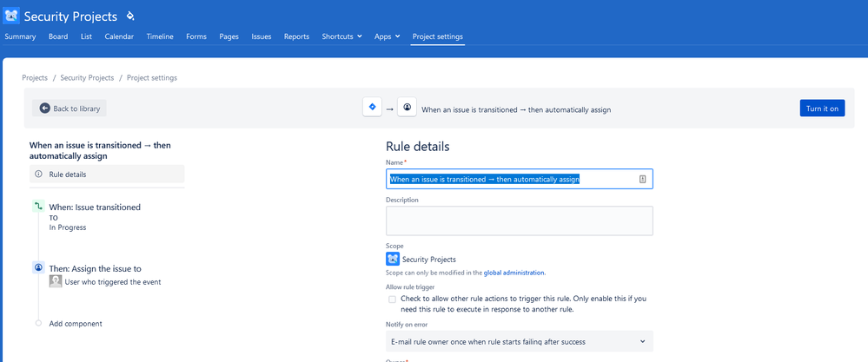The height and width of the screenshot is (362, 868).
Task: Click the icon inside the Name field
Action: click(642, 179)
